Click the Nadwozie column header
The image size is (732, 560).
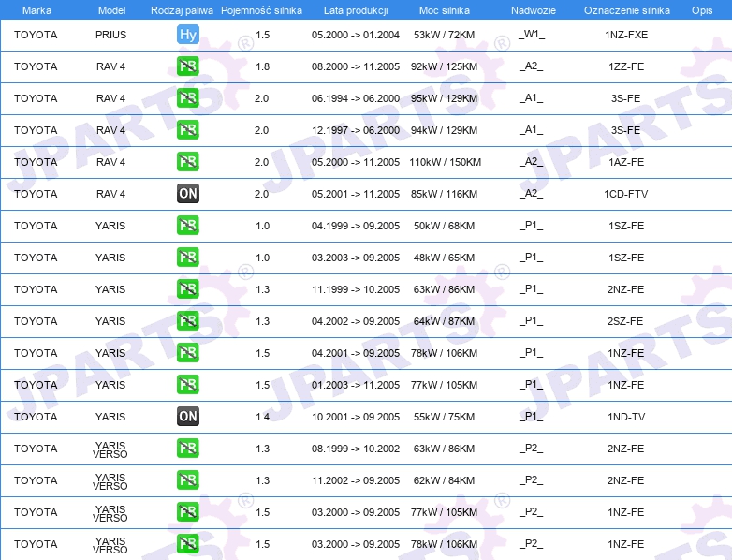click(x=534, y=10)
